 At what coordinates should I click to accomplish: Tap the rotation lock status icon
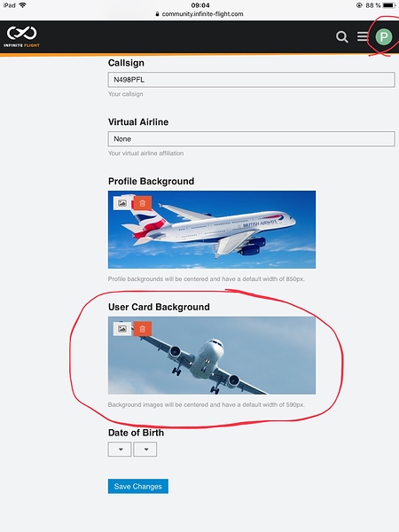pyautogui.click(x=359, y=5)
